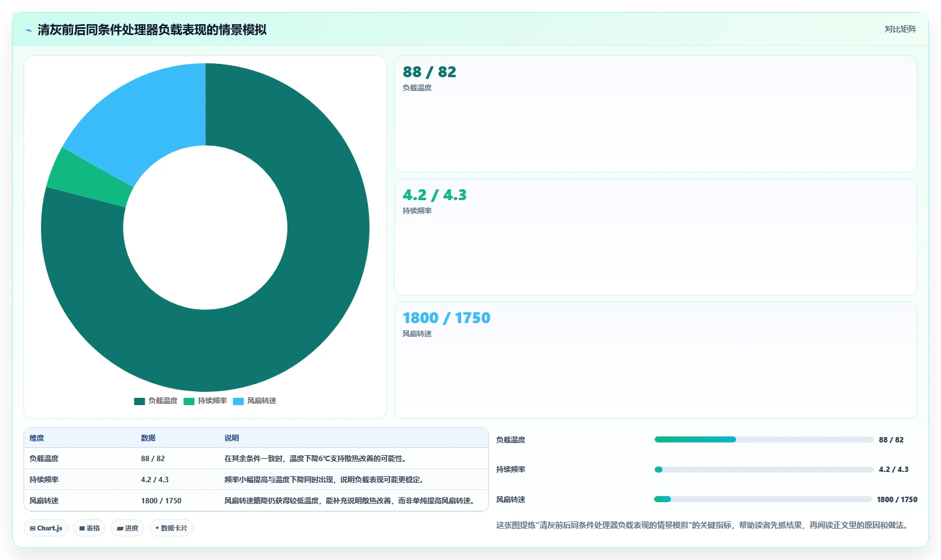Click the small green 持续频率 donut segment
Image resolution: width=941 pixels, height=560 pixels.
(x=90, y=180)
